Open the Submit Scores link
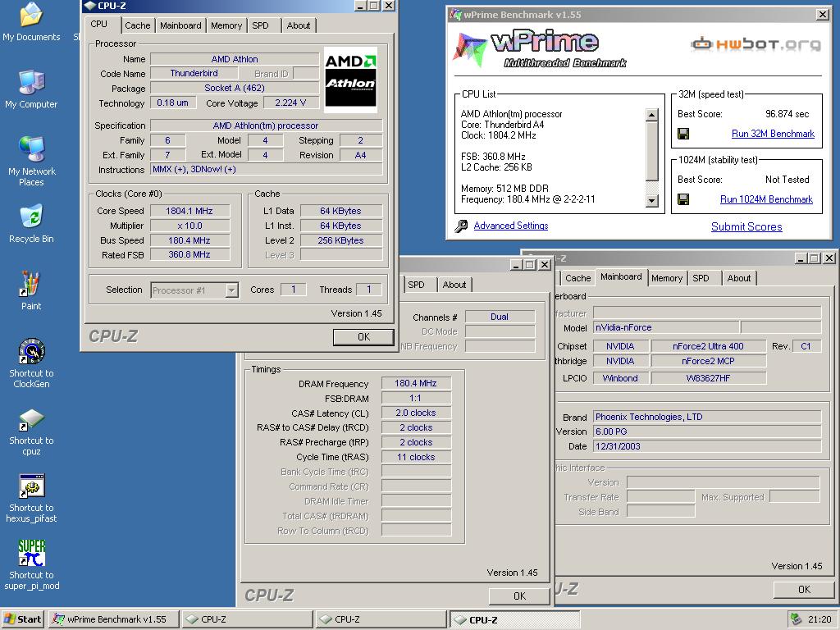Viewport: 840px width, 630px height. (746, 226)
